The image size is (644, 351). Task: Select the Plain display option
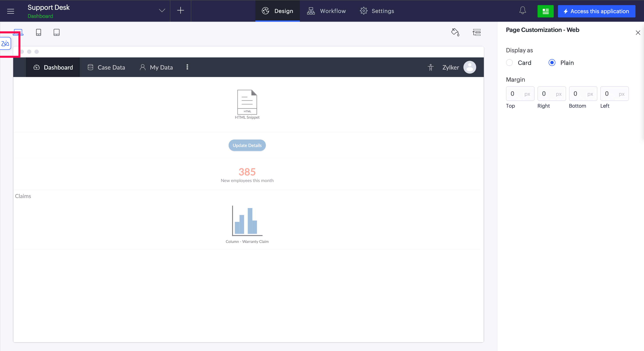pyautogui.click(x=552, y=63)
